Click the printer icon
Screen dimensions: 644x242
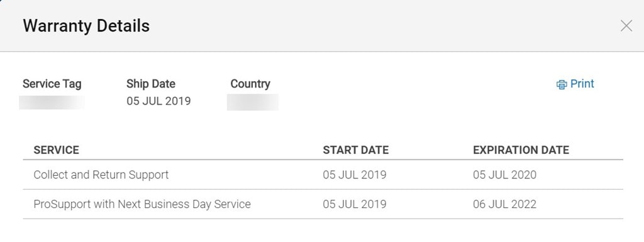point(562,84)
